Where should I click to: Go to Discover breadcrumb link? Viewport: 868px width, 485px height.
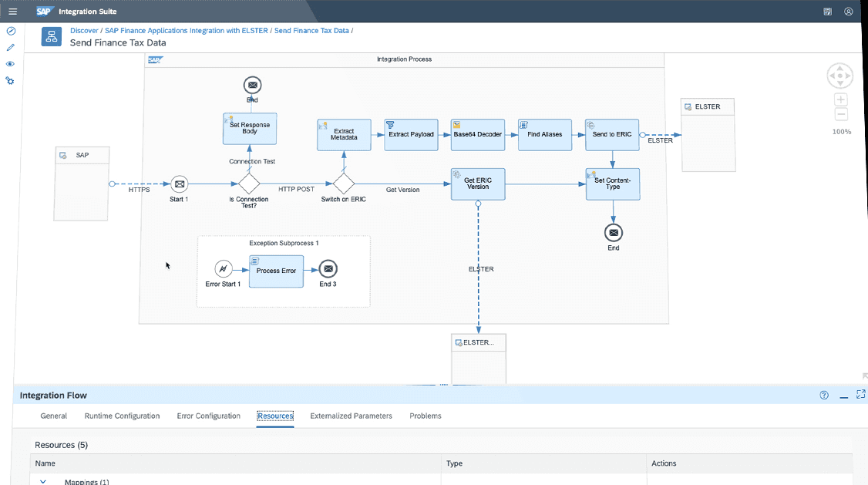tap(84, 31)
